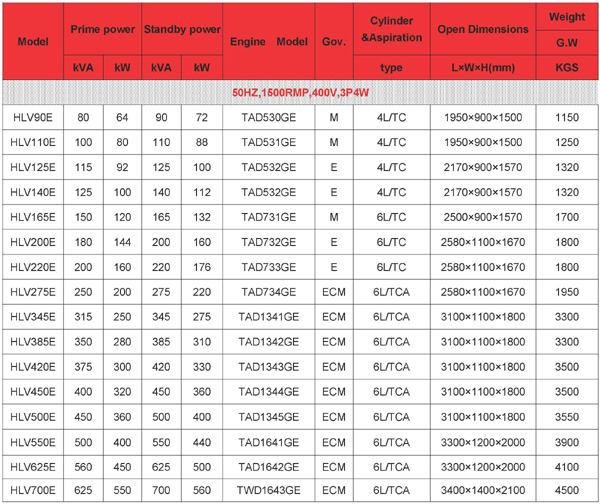Click weight value 1150
This screenshot has height=504, width=600.
pyautogui.click(x=567, y=117)
